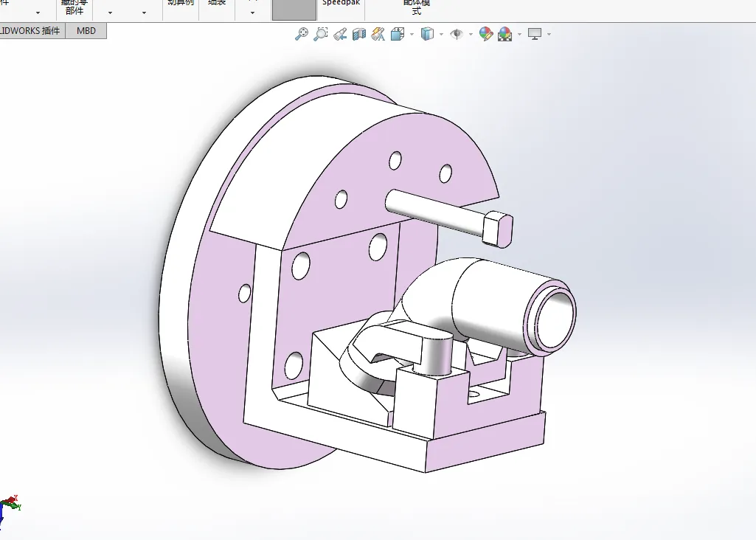Expand the Display Style dropdown arrow
Screen dimensions: 756x540
coord(441,35)
